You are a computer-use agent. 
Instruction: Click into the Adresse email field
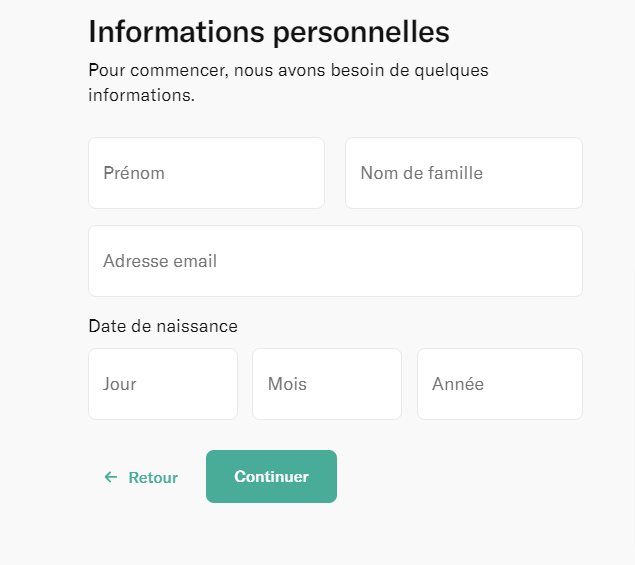click(335, 261)
